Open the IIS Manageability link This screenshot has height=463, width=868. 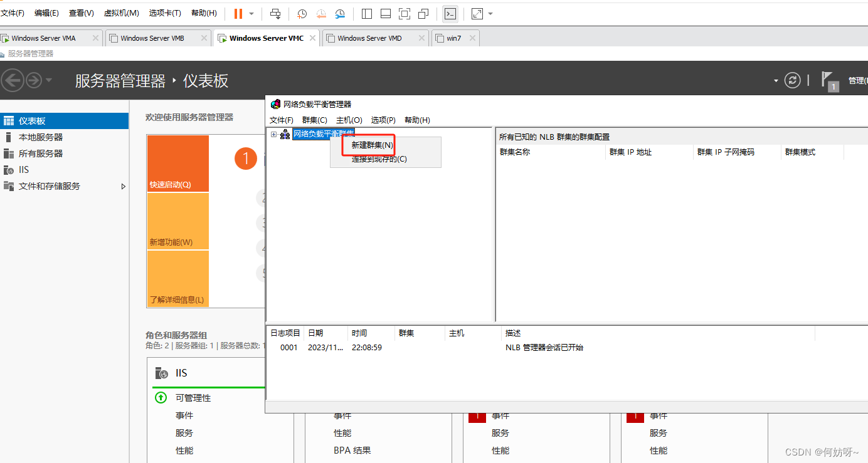coord(193,398)
